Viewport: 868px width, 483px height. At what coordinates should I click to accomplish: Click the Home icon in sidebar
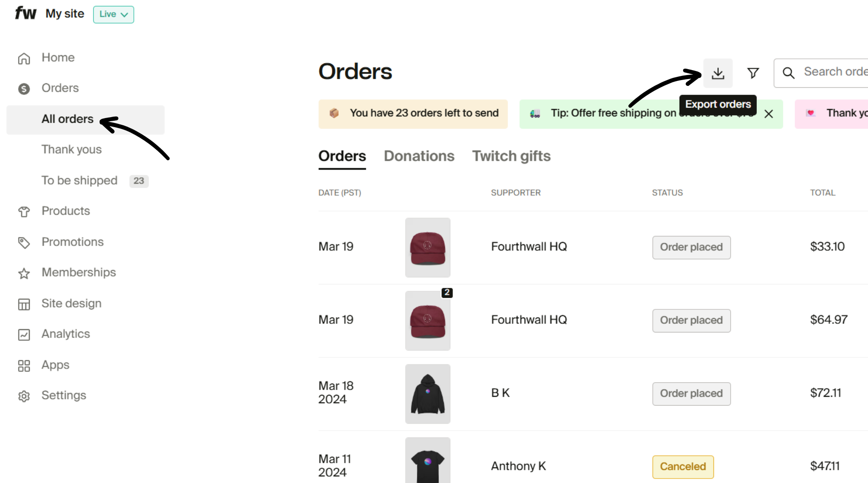(x=24, y=58)
